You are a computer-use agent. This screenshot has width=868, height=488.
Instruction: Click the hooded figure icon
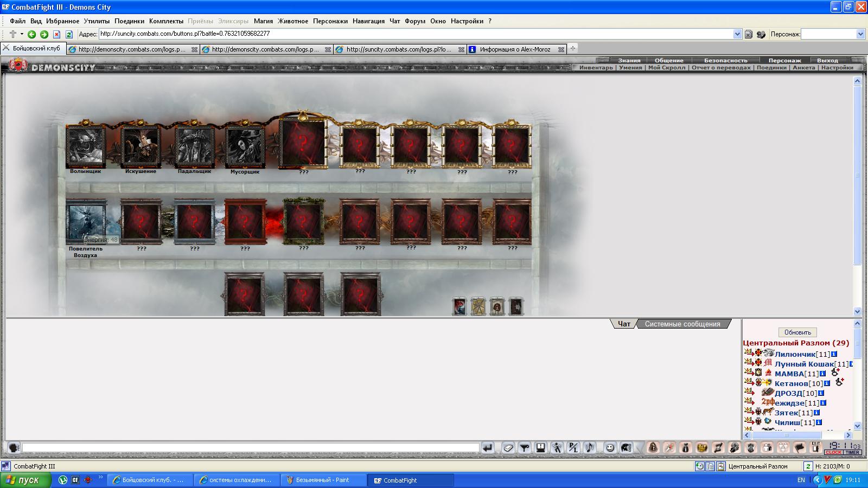coord(653,447)
